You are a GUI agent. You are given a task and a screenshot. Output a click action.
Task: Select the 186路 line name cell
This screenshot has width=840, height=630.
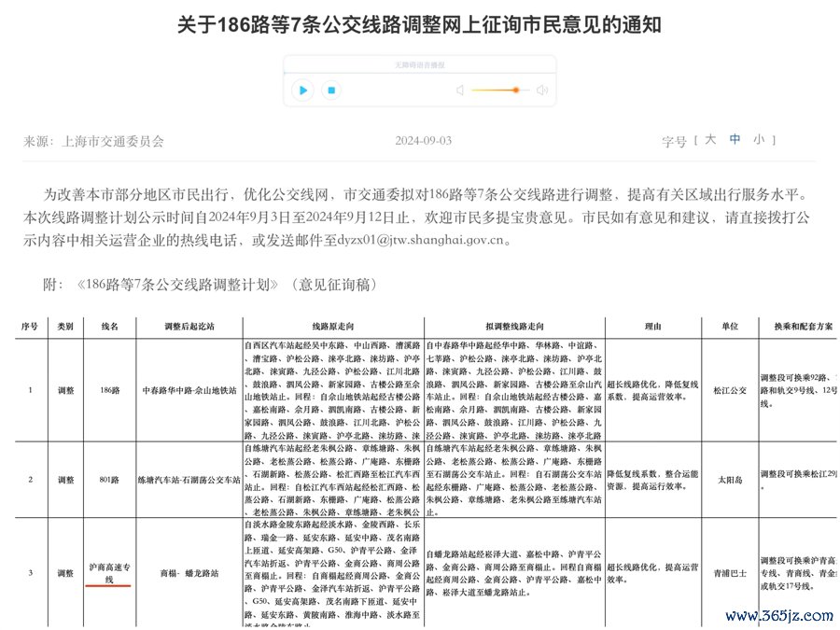tap(110, 390)
